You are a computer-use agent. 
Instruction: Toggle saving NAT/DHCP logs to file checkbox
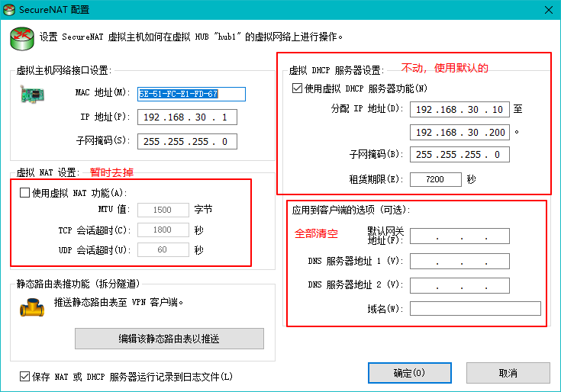24,376
